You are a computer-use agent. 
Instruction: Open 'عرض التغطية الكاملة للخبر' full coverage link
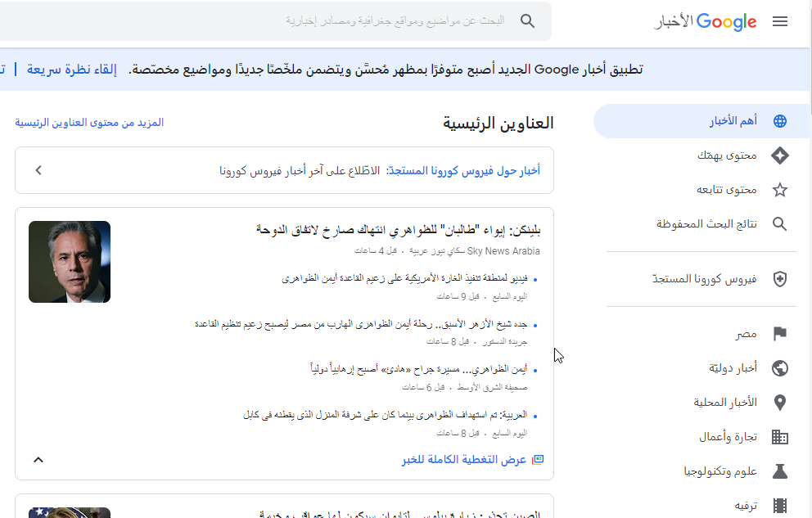464,460
